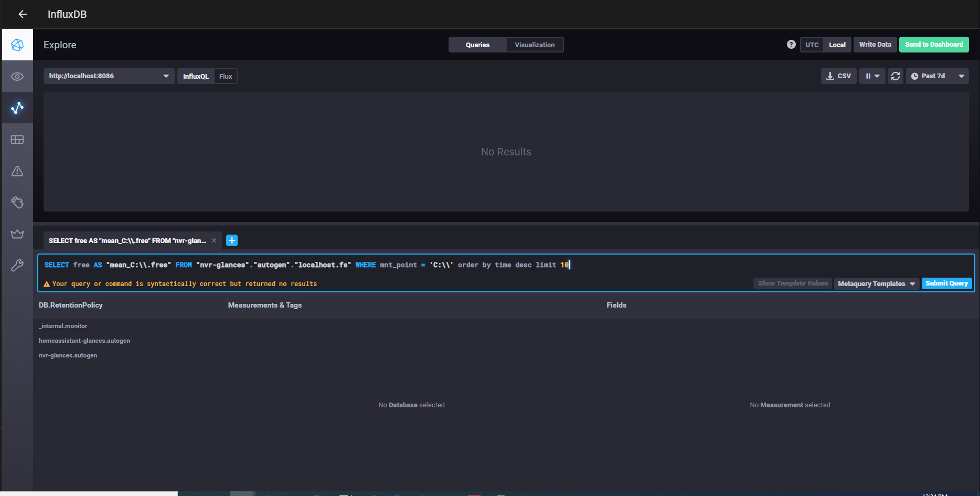Open the Host List eye icon
Image resolution: width=980 pixels, height=496 pixels.
pyautogui.click(x=17, y=76)
